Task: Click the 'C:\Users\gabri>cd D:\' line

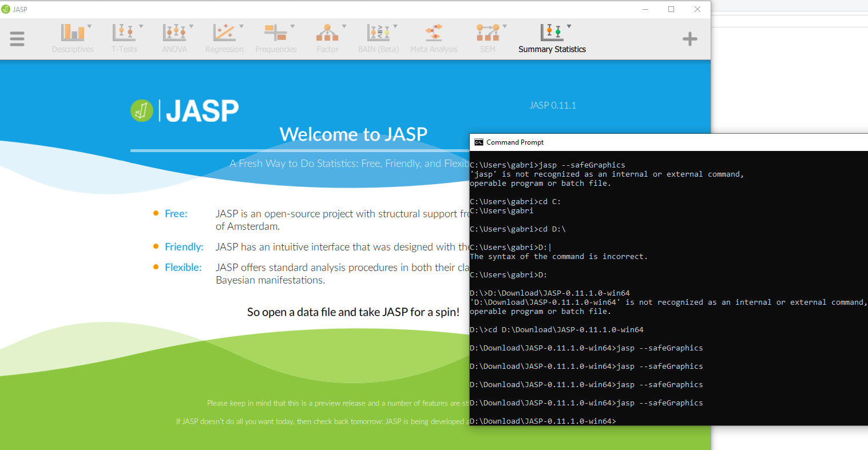Action: (x=518, y=229)
